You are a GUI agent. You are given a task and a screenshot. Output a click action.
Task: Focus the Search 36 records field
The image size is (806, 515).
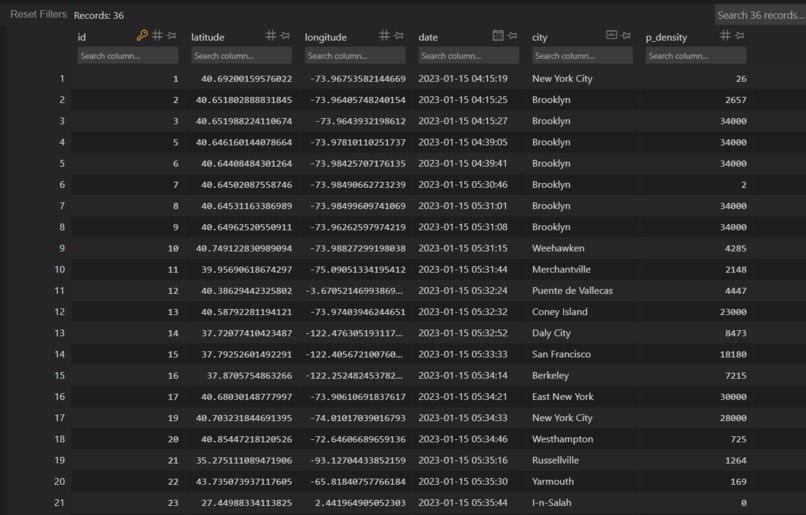(760, 15)
